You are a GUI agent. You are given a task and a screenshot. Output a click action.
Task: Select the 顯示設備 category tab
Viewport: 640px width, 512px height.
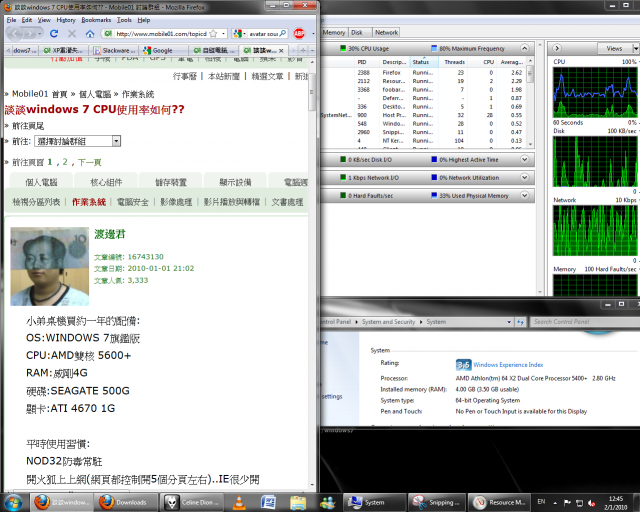tap(235, 182)
